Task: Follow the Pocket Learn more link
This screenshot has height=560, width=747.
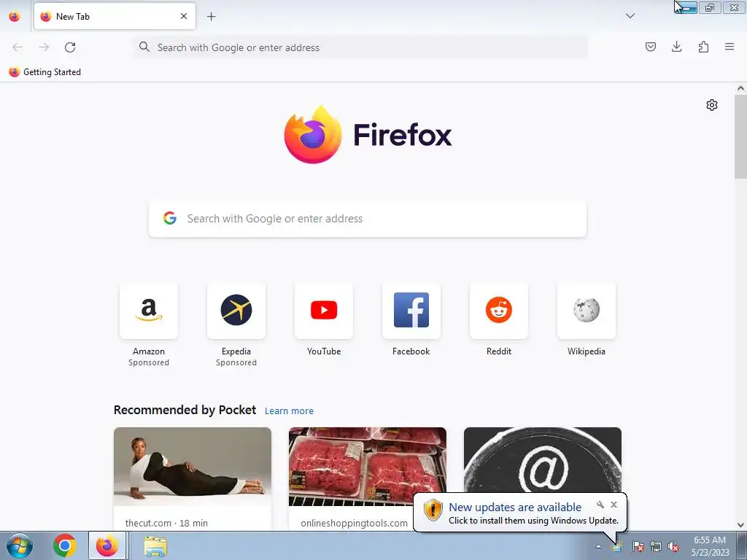Action: coord(289,411)
